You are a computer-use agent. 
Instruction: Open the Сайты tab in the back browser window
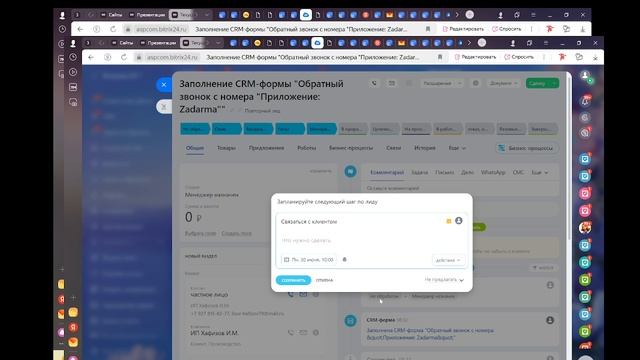pos(111,15)
